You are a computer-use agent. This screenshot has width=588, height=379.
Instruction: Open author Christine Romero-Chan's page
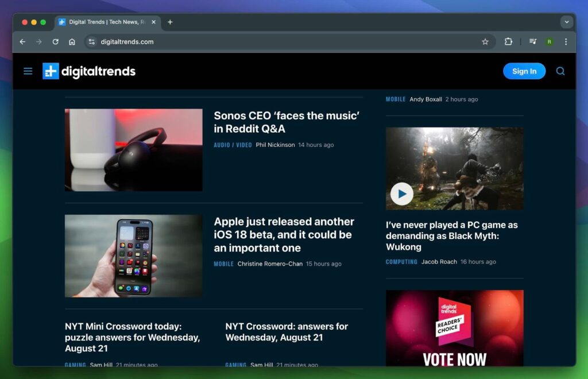click(270, 264)
